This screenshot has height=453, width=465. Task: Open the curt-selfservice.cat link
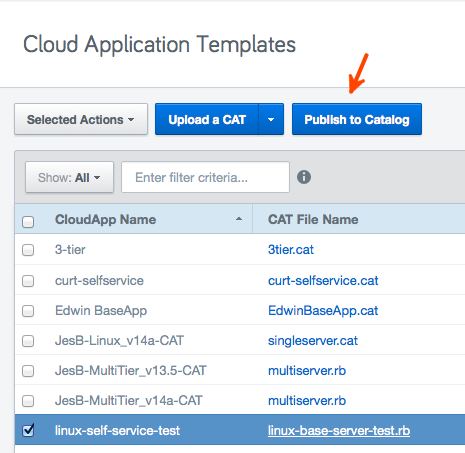323,281
